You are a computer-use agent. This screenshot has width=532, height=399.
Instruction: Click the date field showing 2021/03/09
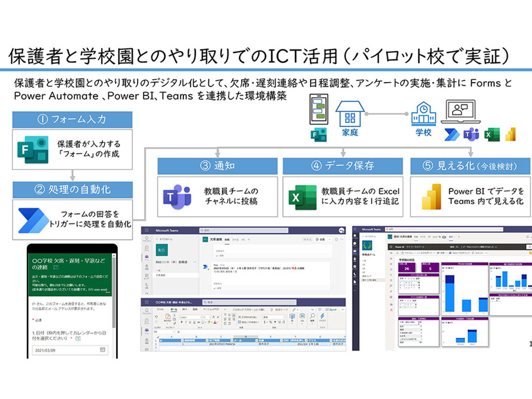click(70, 350)
